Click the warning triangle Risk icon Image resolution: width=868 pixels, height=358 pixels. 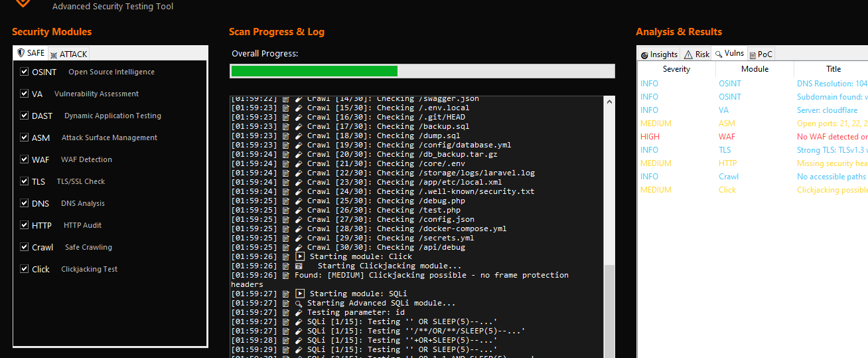click(x=688, y=54)
